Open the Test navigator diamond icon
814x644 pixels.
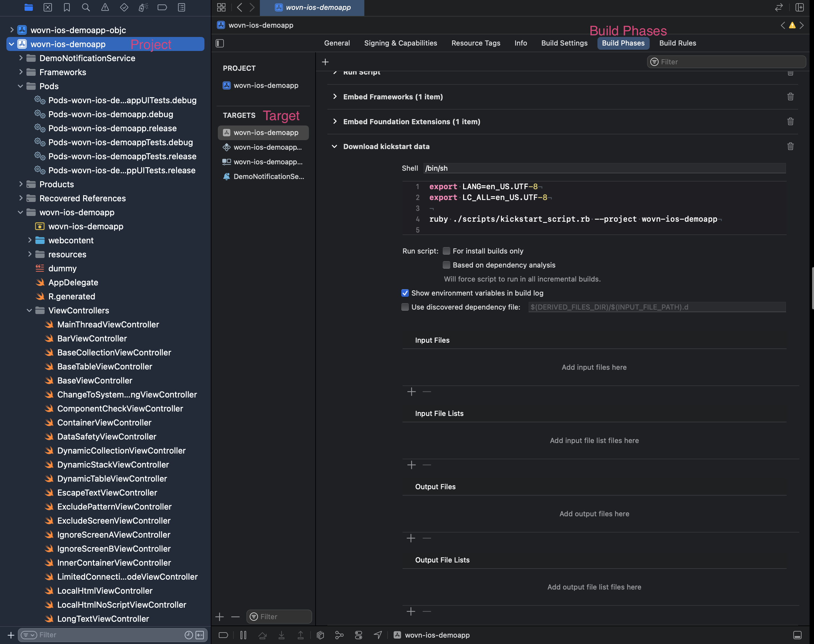[x=124, y=7]
